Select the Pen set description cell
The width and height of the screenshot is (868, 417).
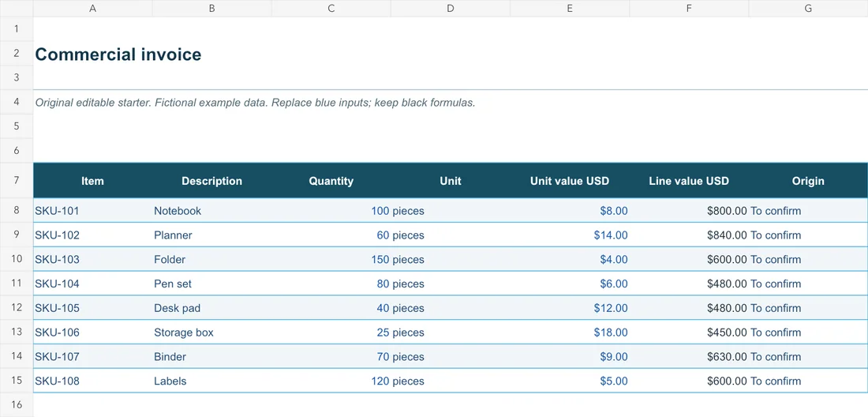(211, 284)
